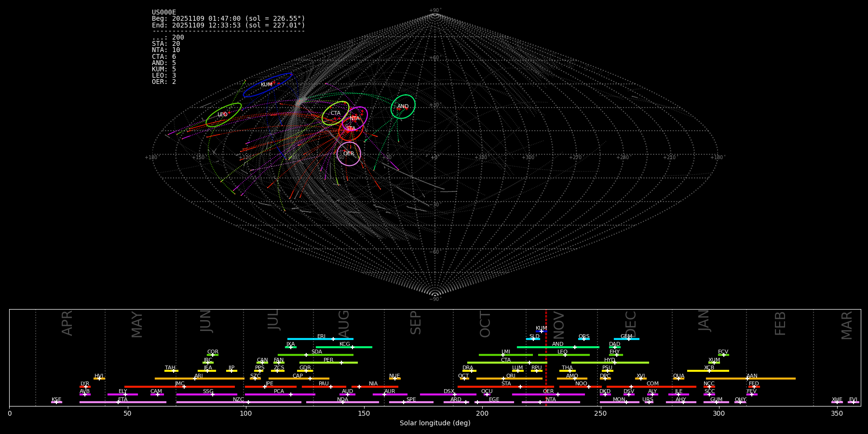Click the 150 tick on the solar longitude axis
868x434 pixels.
point(364,413)
